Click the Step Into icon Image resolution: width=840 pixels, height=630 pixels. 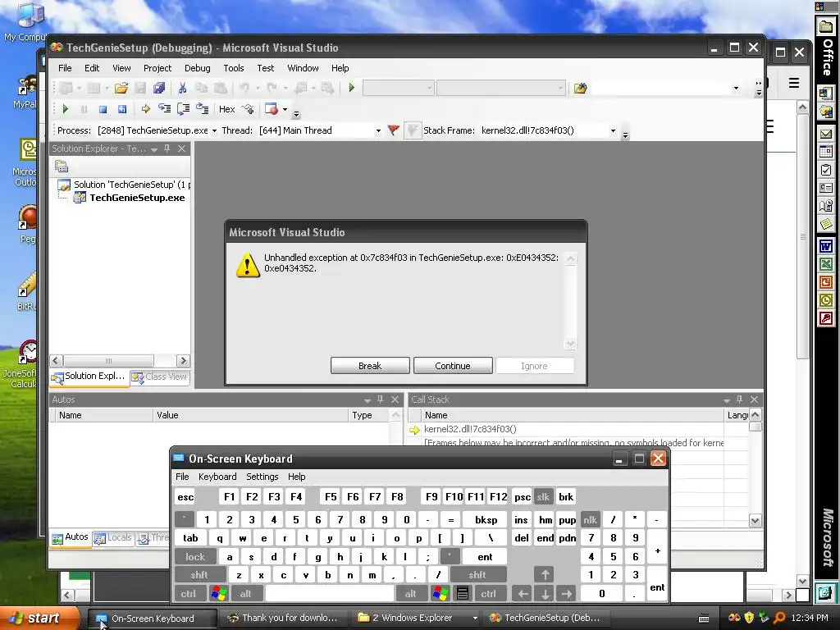[x=164, y=109]
